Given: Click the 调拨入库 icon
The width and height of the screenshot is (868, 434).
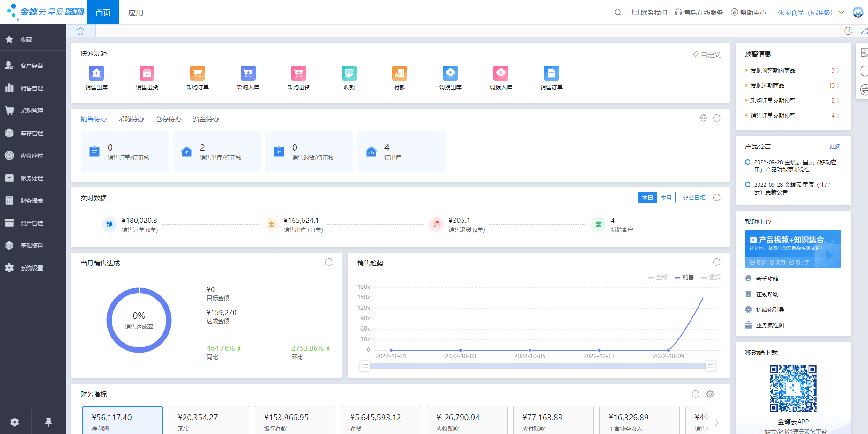Looking at the screenshot, I should click(x=501, y=74).
